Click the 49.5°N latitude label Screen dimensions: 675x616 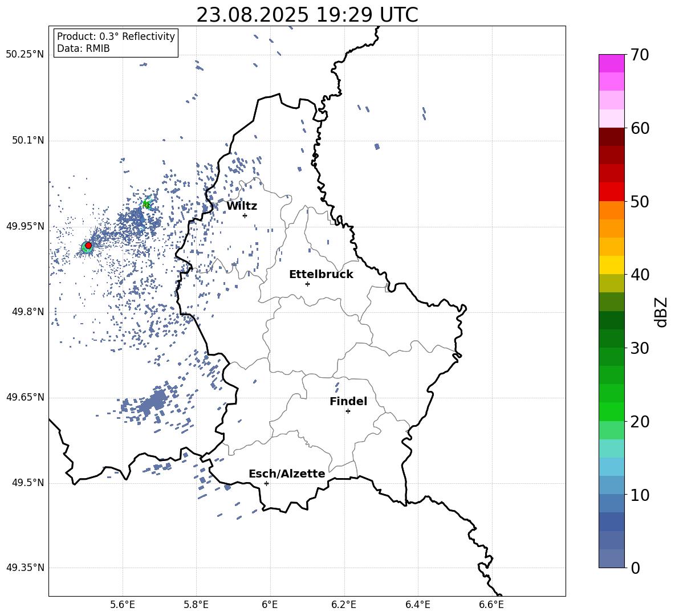(28, 483)
